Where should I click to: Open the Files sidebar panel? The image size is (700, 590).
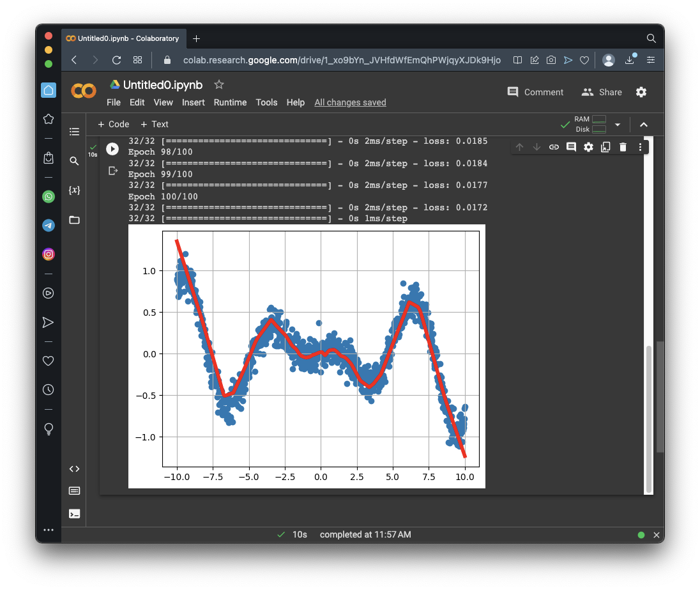[x=74, y=220]
